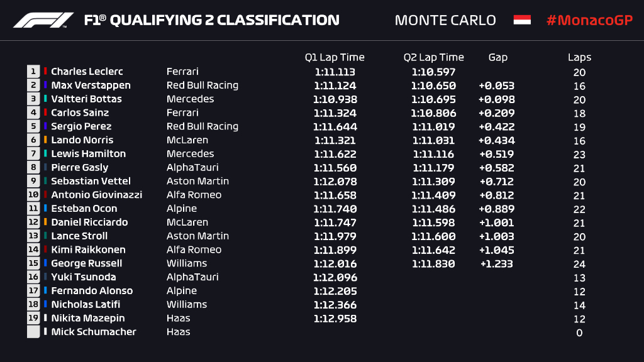Click the F1 logo in header
644x362 pixels.
43,20
